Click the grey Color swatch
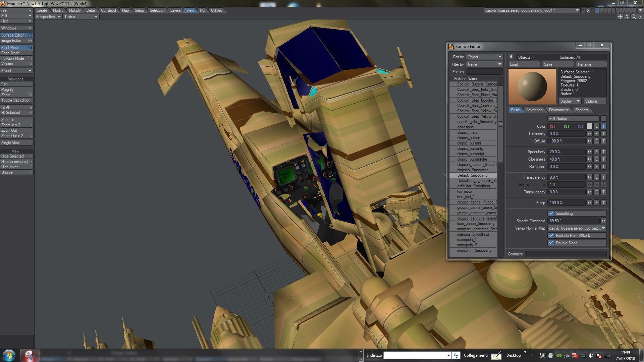Image resolution: width=644 pixels, height=362 pixels. pos(589,126)
